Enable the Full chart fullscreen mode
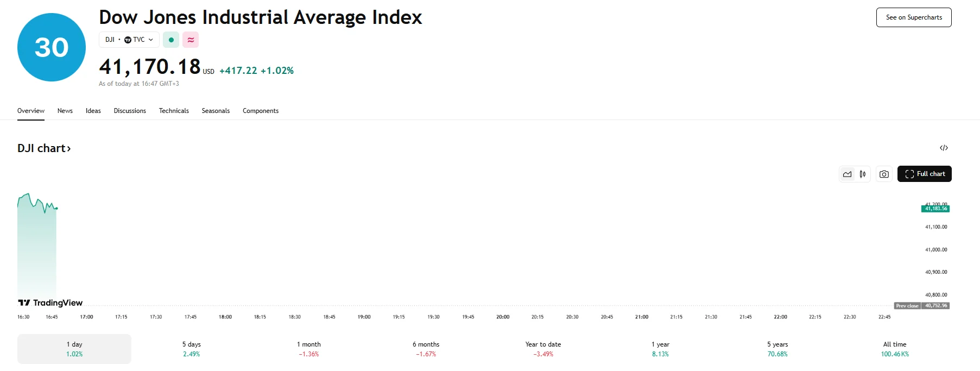This screenshot has height=371, width=980. click(x=925, y=174)
